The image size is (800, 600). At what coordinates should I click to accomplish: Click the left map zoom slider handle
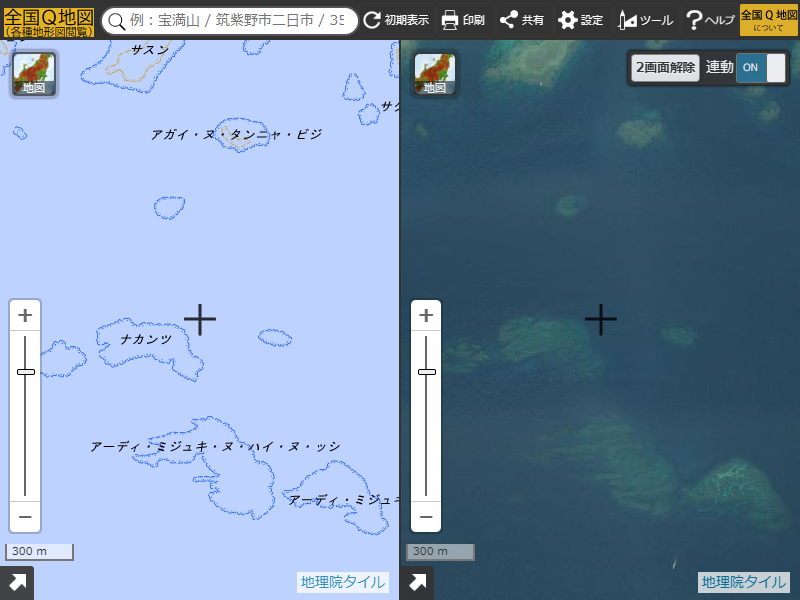click(25, 372)
